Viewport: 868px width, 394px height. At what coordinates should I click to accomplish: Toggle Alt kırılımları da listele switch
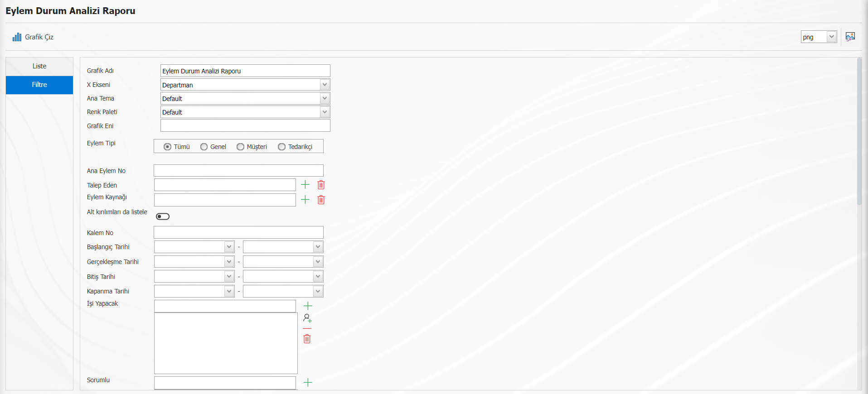(x=163, y=216)
